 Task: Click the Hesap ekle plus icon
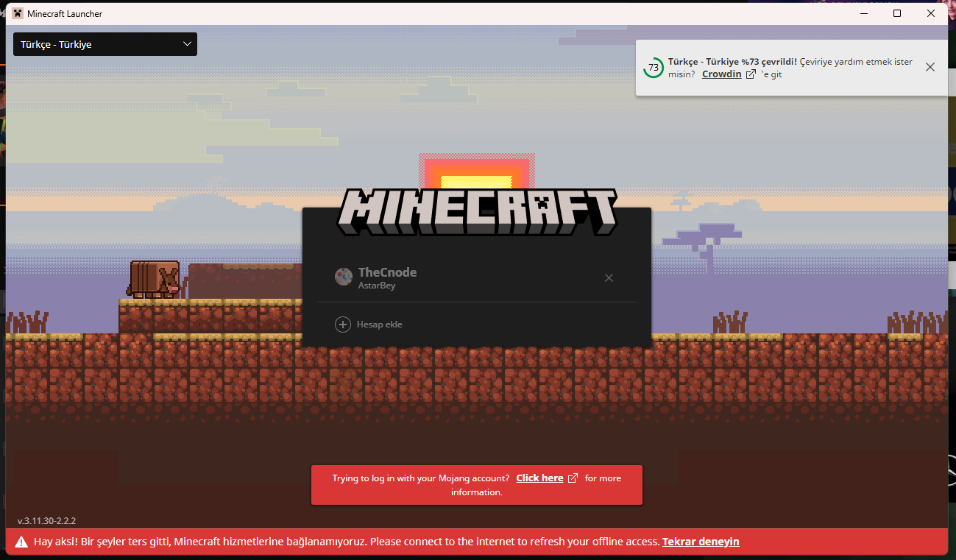click(x=343, y=325)
